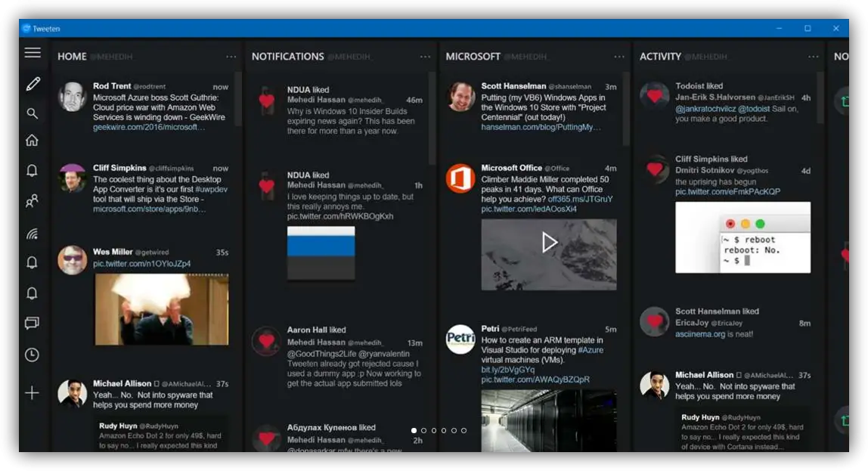The width and height of the screenshot is (868, 471).
Task: Select the last pagination dot
Action: coord(464,430)
